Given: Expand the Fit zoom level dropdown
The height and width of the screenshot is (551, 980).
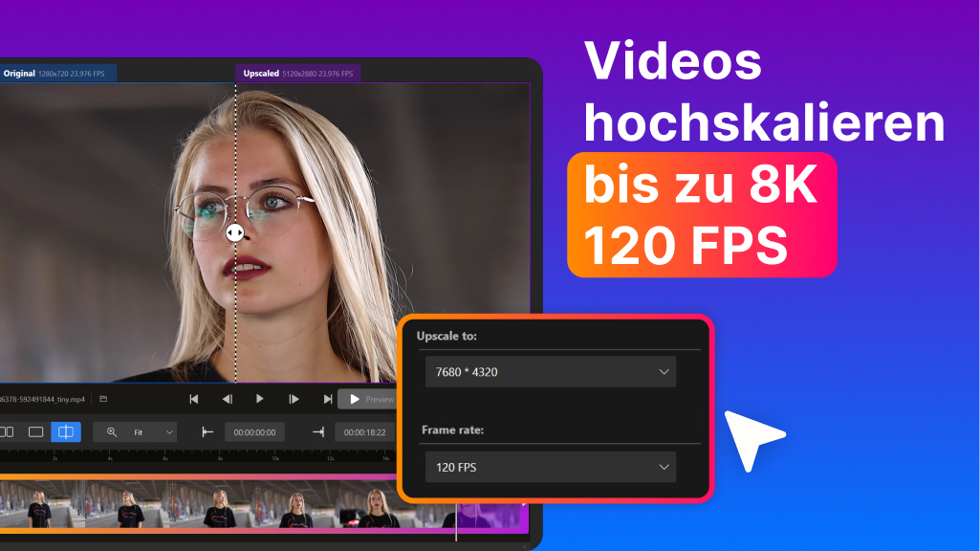Looking at the screenshot, I should click(168, 431).
